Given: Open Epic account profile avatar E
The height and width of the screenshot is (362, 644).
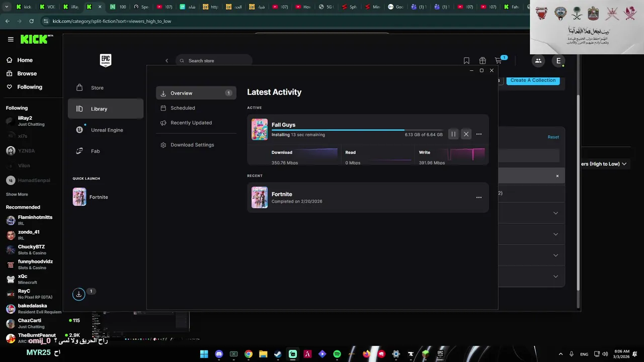Looking at the screenshot, I should click(558, 61).
